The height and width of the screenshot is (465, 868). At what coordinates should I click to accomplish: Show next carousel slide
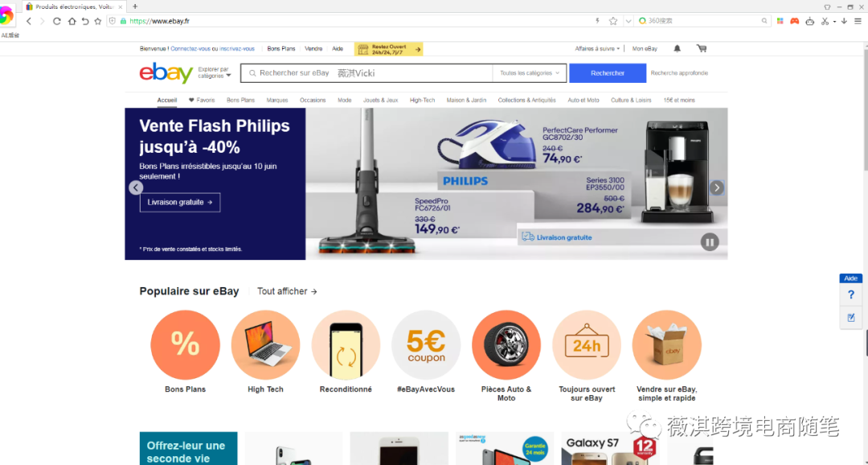[716, 188]
